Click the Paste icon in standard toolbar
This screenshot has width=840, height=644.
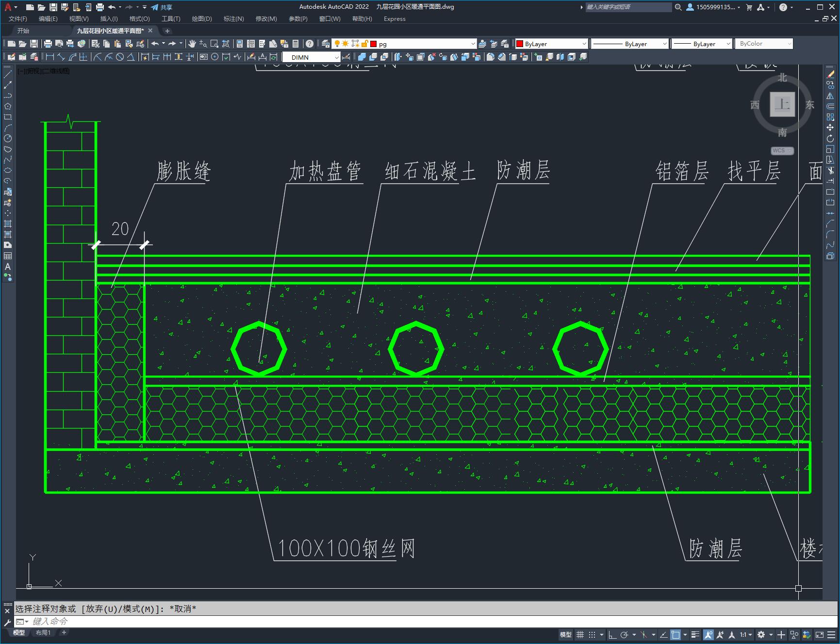point(118,44)
